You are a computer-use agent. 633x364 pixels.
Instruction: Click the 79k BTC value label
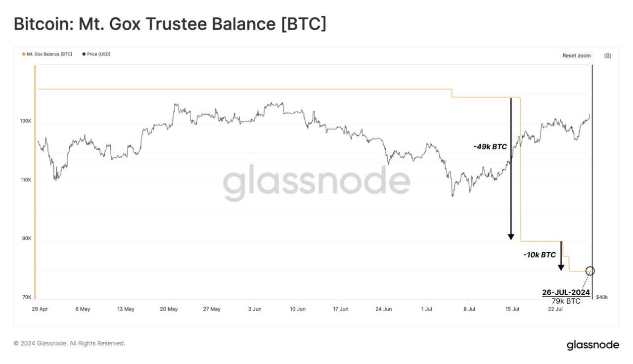[x=566, y=301]
